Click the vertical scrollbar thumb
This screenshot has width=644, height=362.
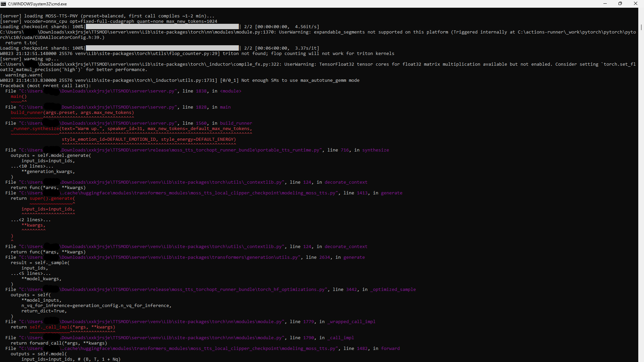coord(641,27)
